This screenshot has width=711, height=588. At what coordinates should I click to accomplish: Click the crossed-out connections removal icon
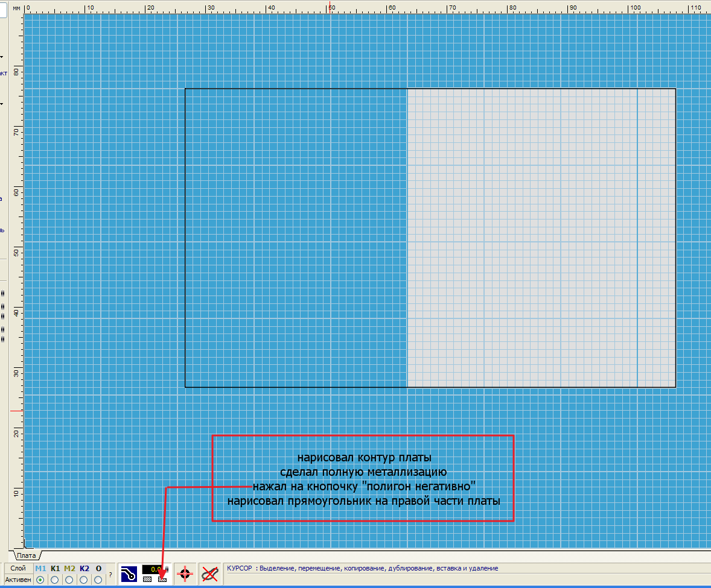pyautogui.click(x=209, y=574)
